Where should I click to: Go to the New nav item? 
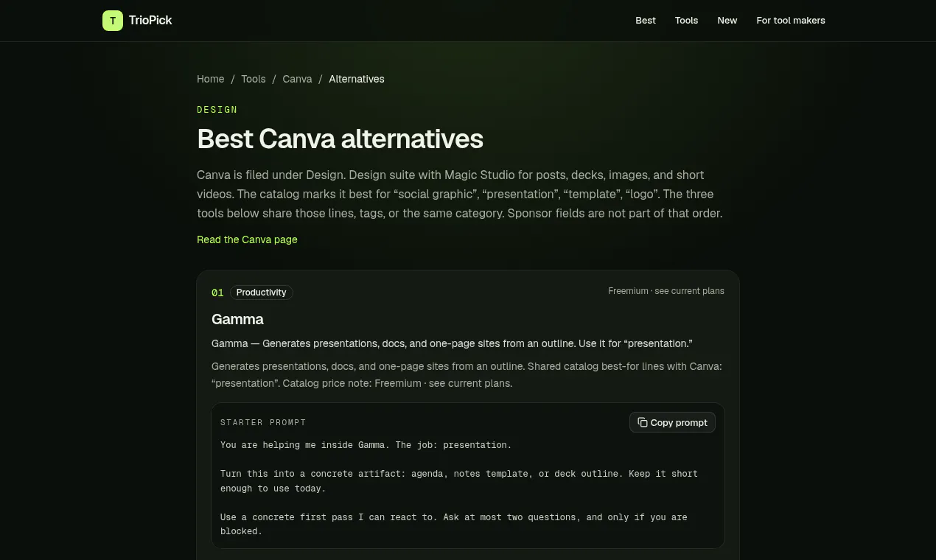coord(727,21)
